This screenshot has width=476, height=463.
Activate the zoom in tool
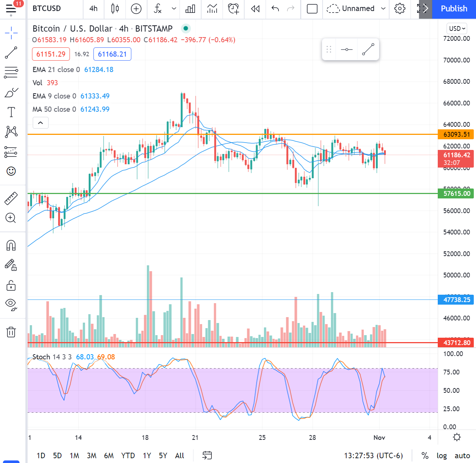point(11,218)
